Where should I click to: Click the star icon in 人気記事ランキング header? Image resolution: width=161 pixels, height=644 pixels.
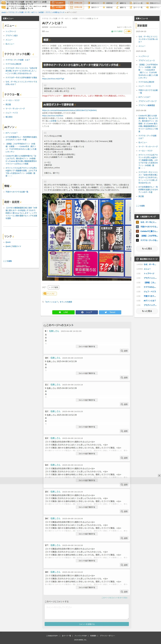click(x=137, y=217)
